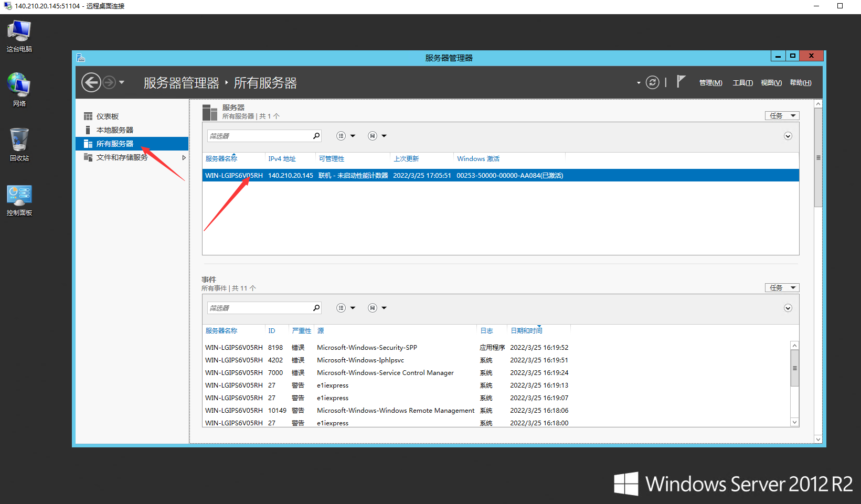Refresh the Server Manager view
Screen dimensions: 861x504
652,82
